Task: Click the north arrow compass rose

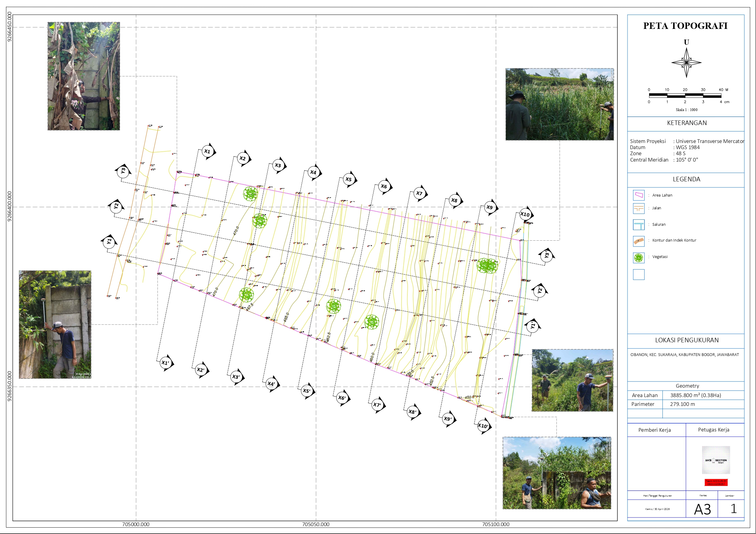Action: (686, 62)
